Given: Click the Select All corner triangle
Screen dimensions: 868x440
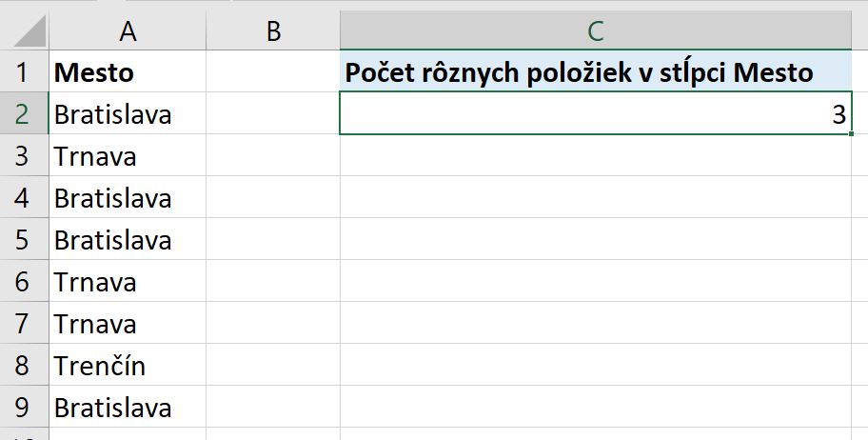Looking at the screenshot, I should pyautogui.click(x=29, y=31).
